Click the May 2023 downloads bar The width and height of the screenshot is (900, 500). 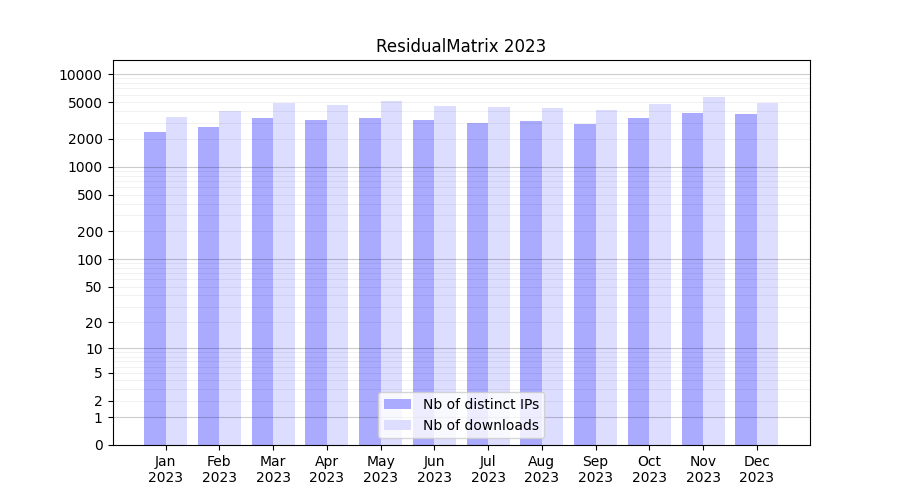click(x=392, y=272)
